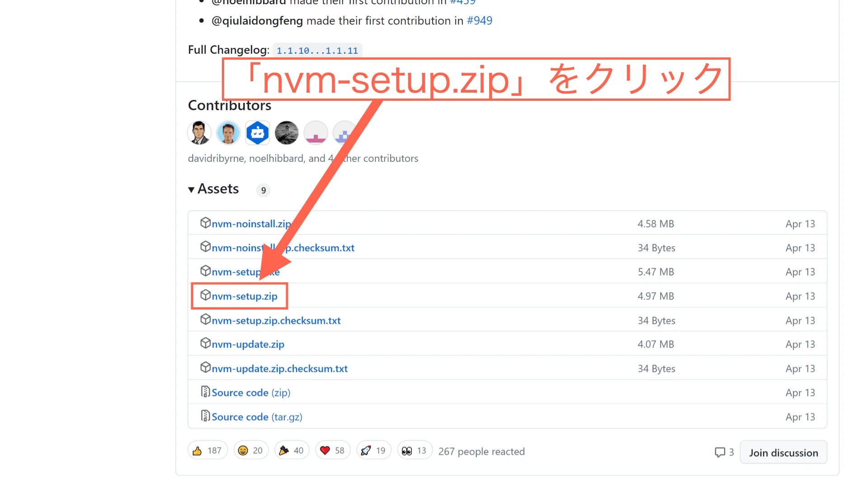This screenshot has height=488, width=868.
Task: Collapse the Assets section
Action: tap(192, 189)
